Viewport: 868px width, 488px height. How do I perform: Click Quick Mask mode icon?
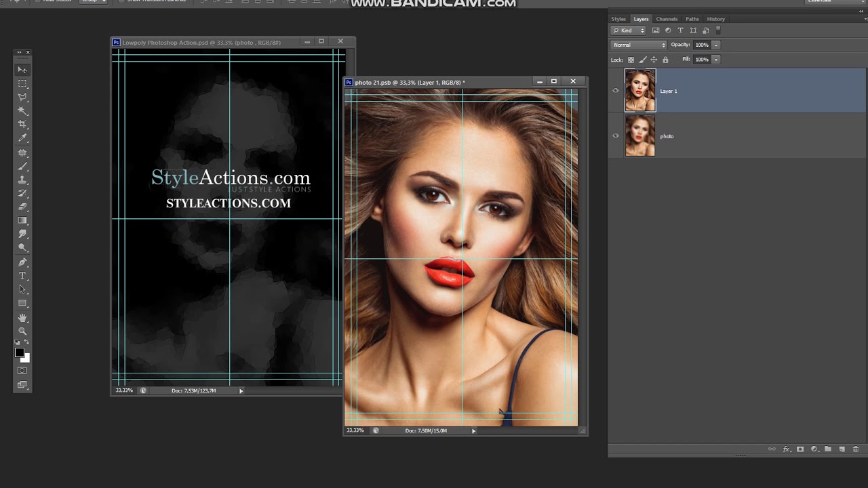(22, 371)
